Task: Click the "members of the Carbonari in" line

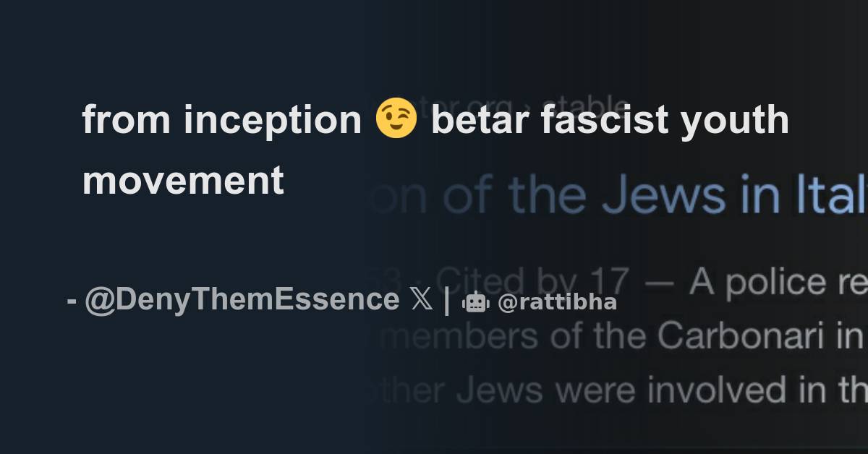Action: (622, 338)
